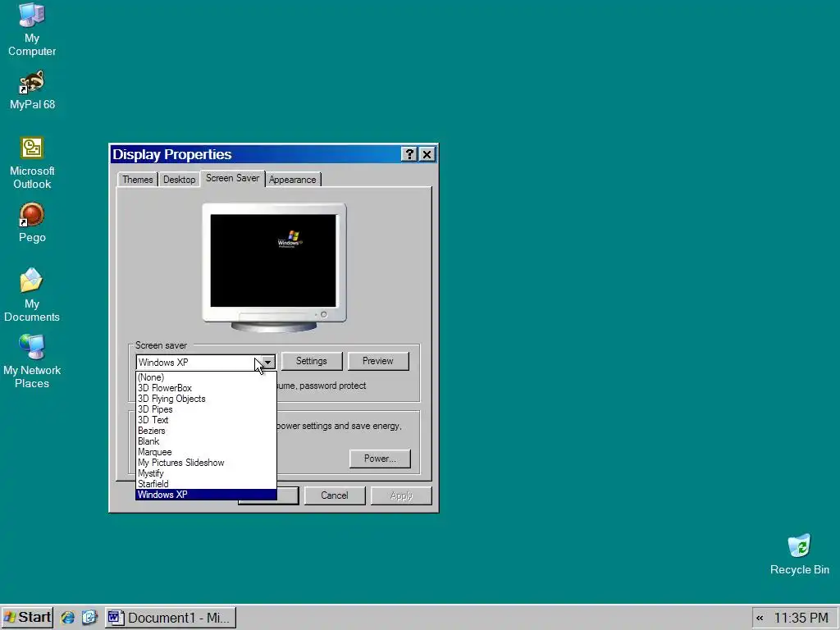Collapse the screen saver dropdown arrow
The image size is (840, 630).
[x=267, y=362]
